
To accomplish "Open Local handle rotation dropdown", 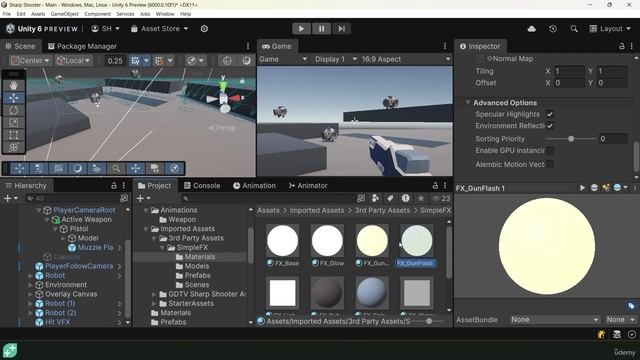I will tap(73, 60).
